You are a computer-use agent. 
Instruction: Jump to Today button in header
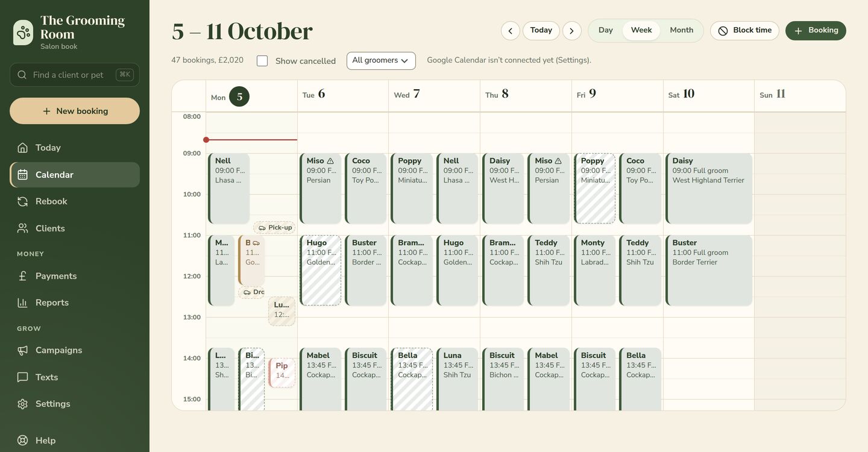click(x=541, y=30)
